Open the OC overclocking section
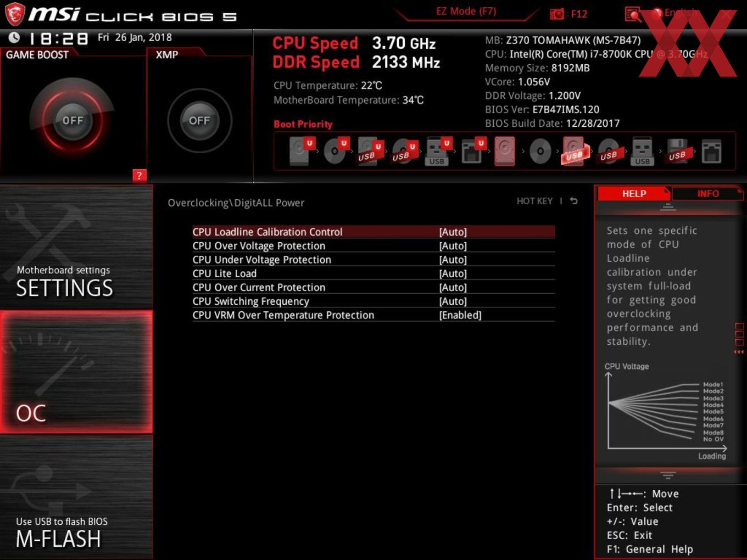The height and width of the screenshot is (560, 747). [x=76, y=372]
